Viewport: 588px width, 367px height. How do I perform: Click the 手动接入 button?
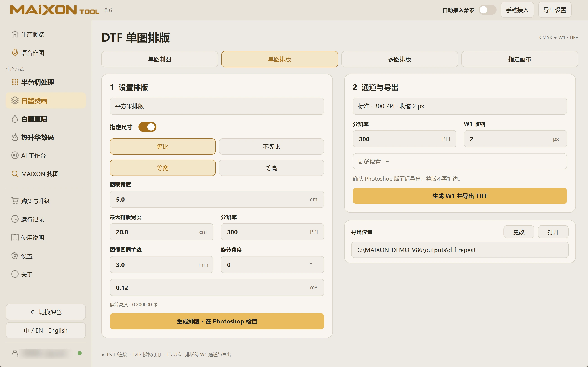click(517, 10)
